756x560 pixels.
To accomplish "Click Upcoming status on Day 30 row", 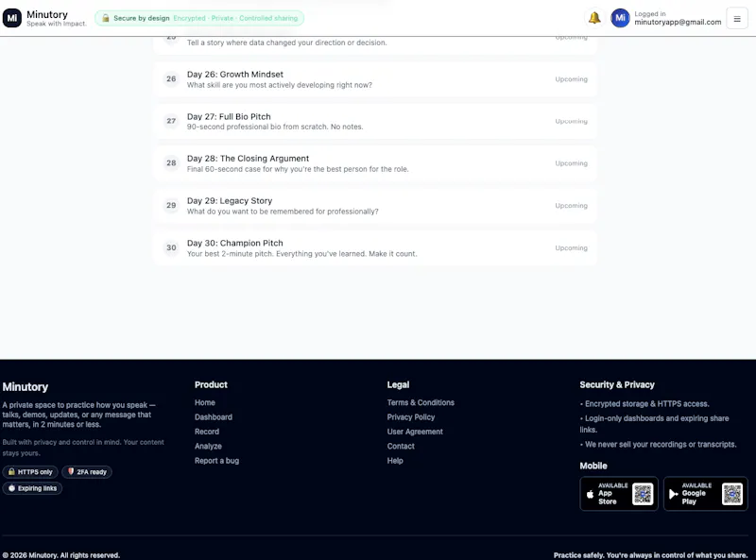I will (572, 248).
